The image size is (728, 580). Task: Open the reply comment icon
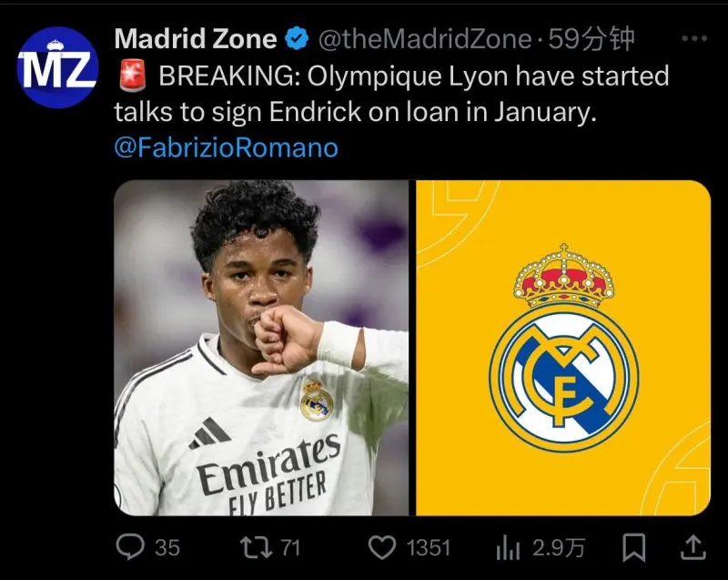[x=130, y=546]
